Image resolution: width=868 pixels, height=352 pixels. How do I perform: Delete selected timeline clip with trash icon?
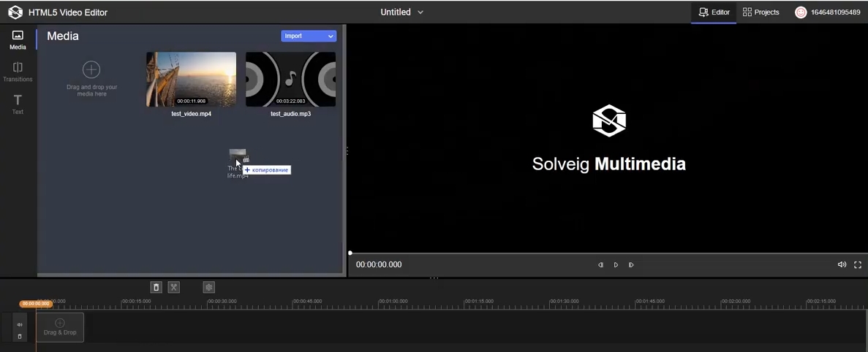tap(156, 287)
